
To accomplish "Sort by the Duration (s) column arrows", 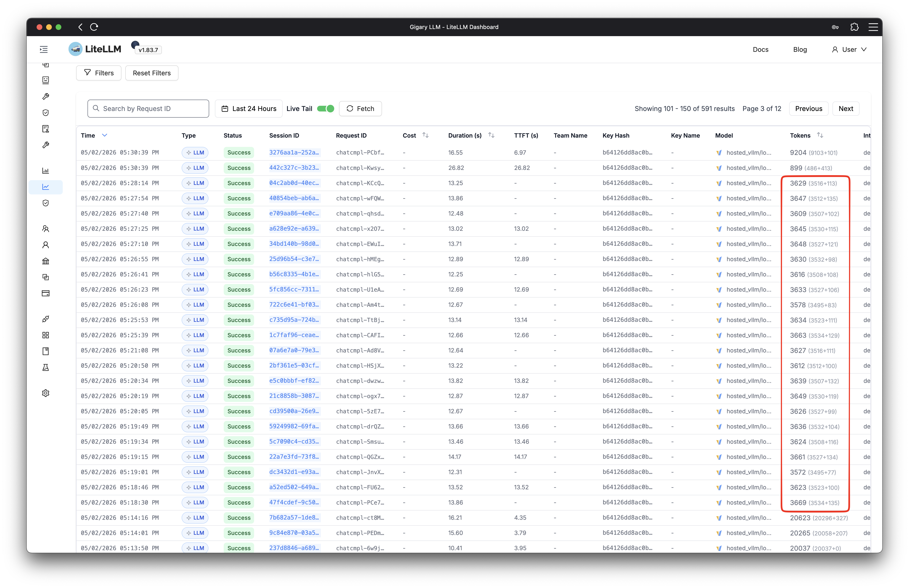I will pos(491,135).
